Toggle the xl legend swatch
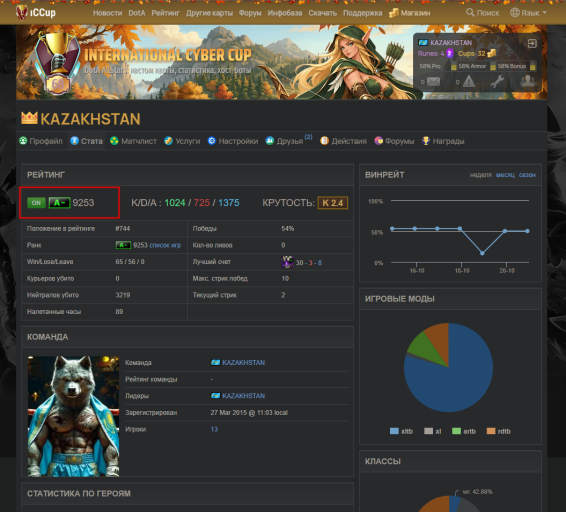The height and width of the screenshot is (512, 566). pyautogui.click(x=428, y=431)
